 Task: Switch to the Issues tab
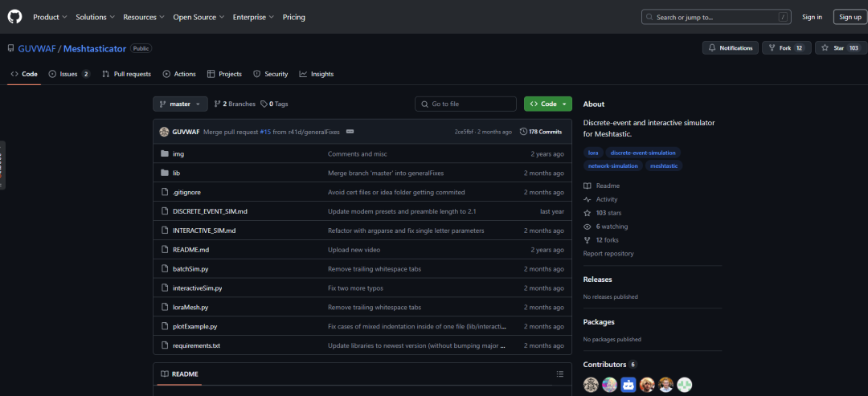coord(69,74)
